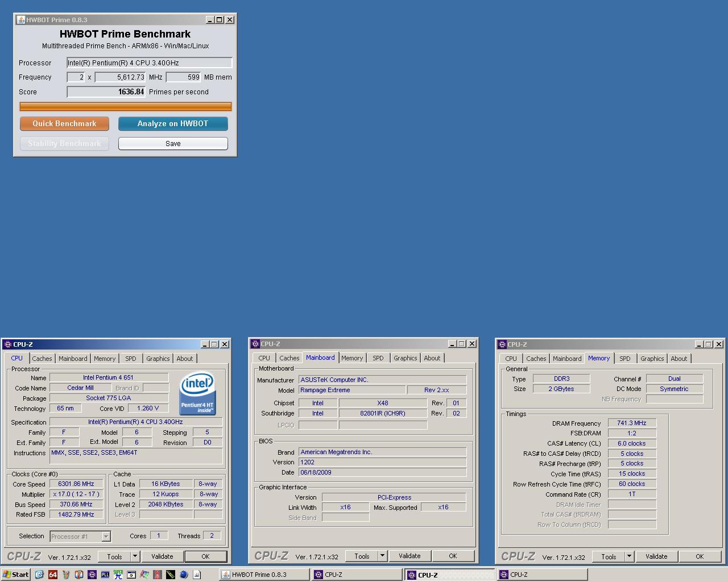Click the Core VID value 1.260 V

coord(148,408)
